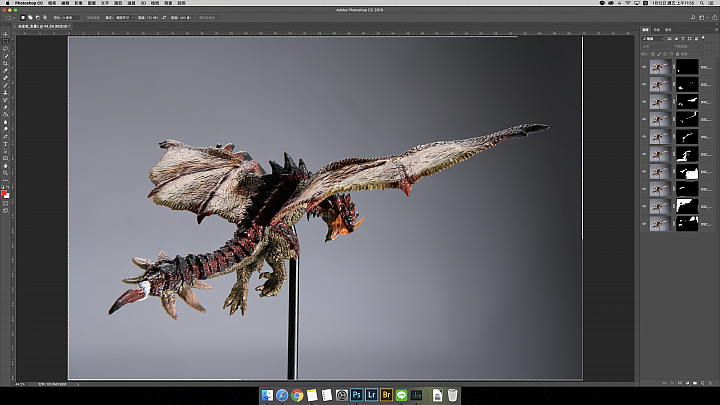Toggle Quick Mask mode in the toolbar
Image resolution: width=720 pixels, height=405 pixels.
6,203
